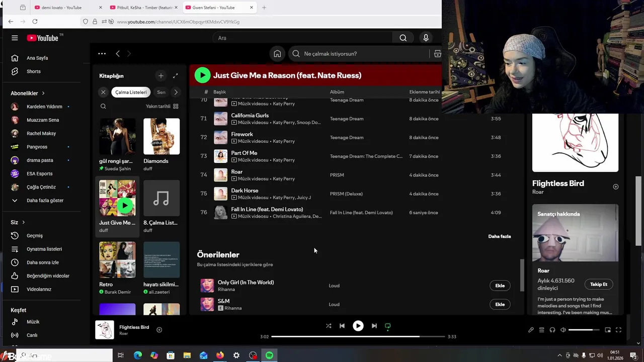The width and height of the screenshot is (644, 362).
Task: Toggle repeat mode
Action: point(387,326)
